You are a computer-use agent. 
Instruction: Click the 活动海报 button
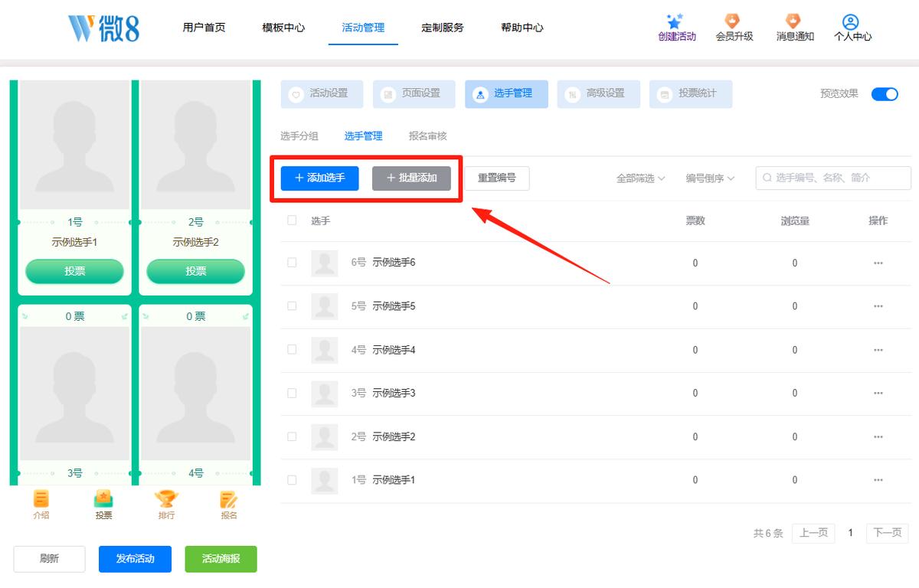tap(221, 559)
